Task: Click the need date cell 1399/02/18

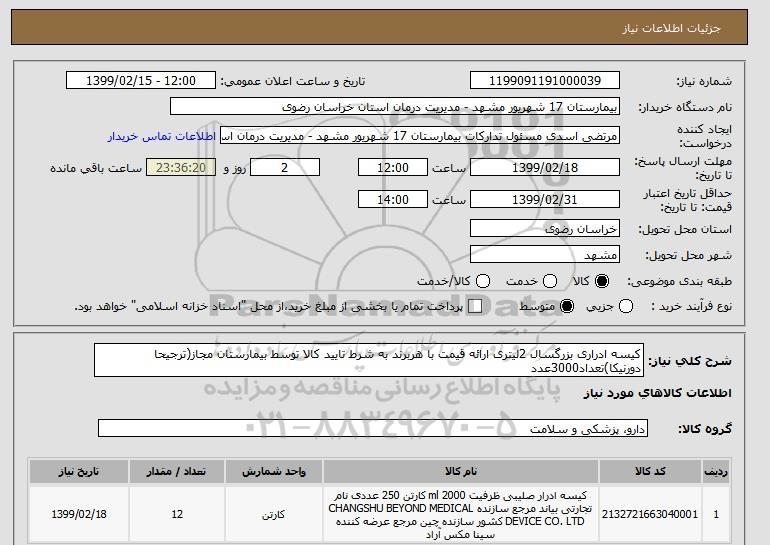Action: [x=79, y=514]
